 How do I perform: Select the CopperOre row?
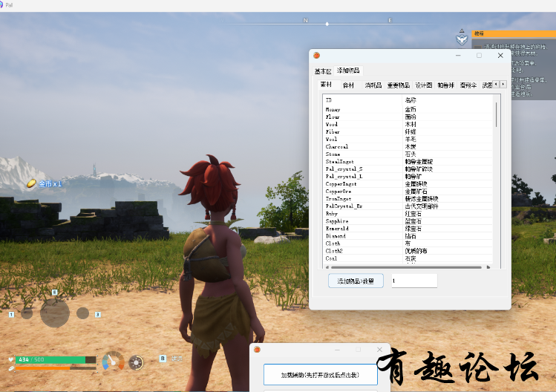tap(408, 192)
